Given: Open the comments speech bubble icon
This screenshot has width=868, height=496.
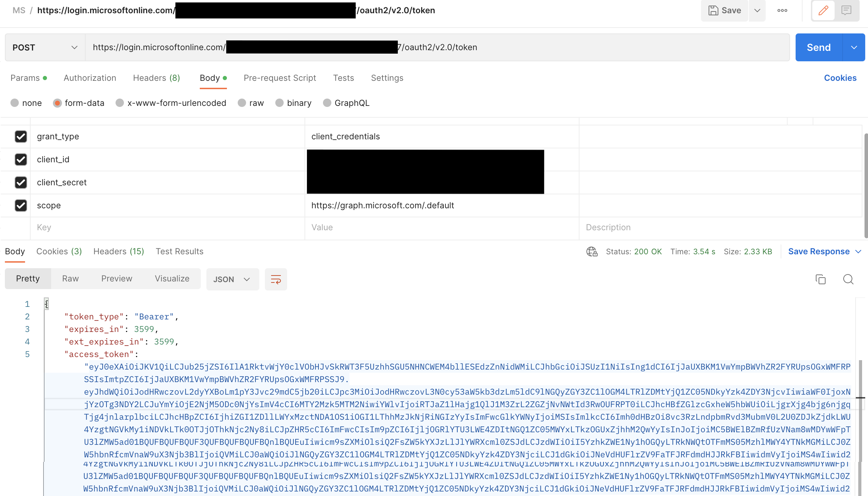Looking at the screenshot, I should 846,10.
